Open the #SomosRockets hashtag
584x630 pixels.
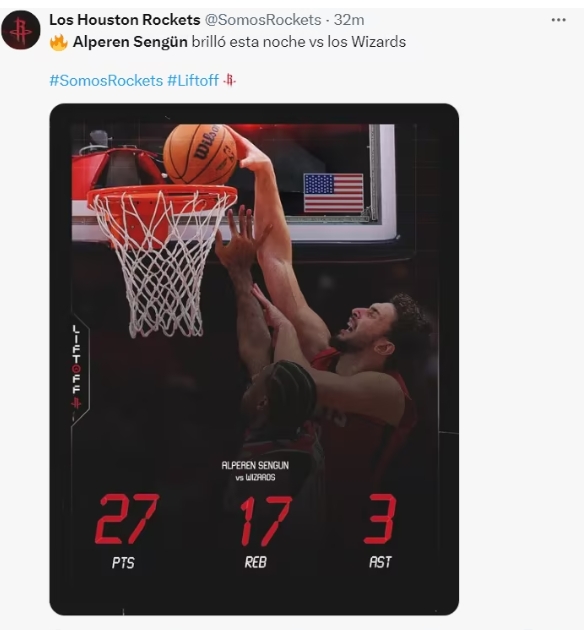point(106,80)
